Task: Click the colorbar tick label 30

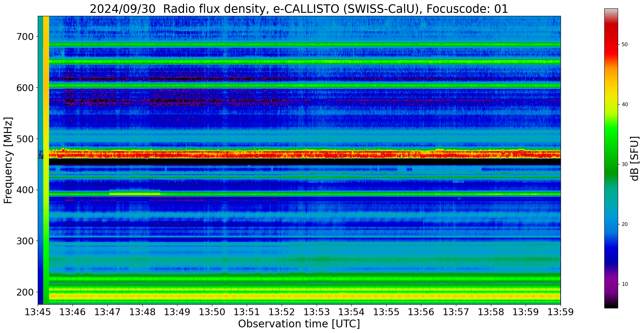Action: pyautogui.click(x=625, y=164)
